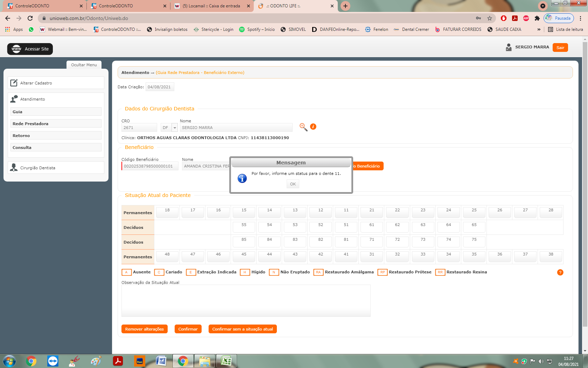588x368 pixels.
Task: Select the Ausente status box A
Action: coord(126,272)
